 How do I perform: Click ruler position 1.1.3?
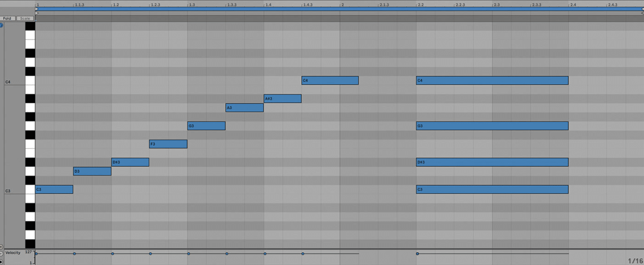(x=79, y=5)
